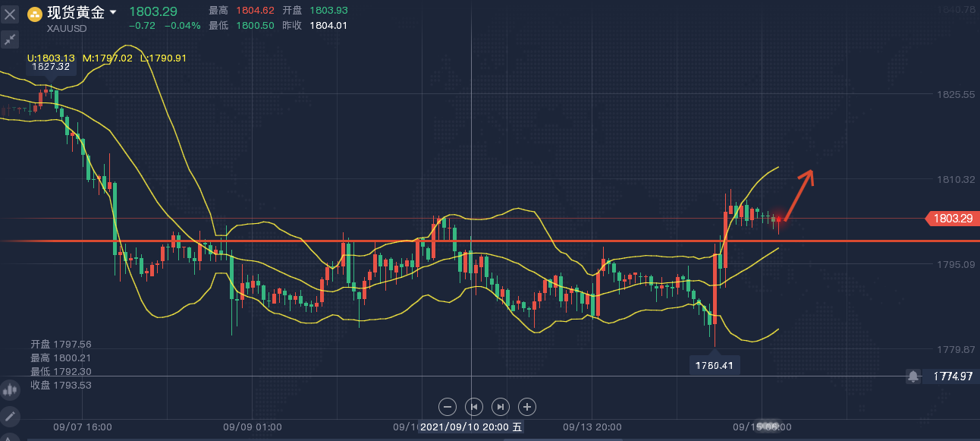Viewport: 980px width, 441px height.
Task: Select the current price tag 1803.29
Action: [x=951, y=219]
